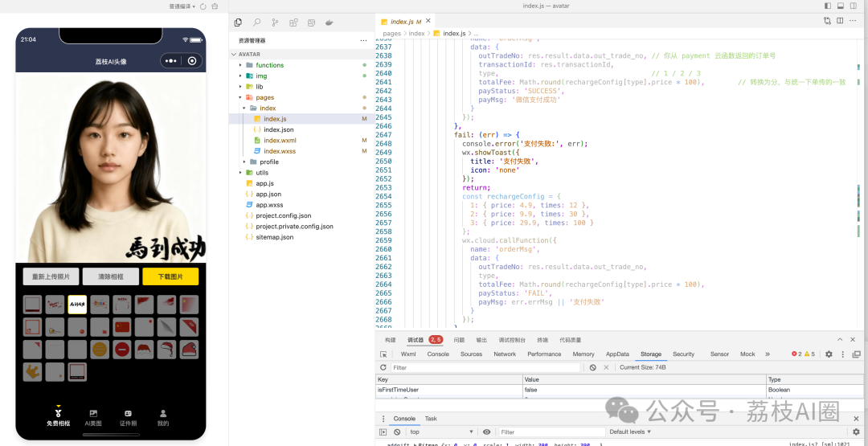Switch to the Network tab
Image resolution: width=868 pixels, height=446 pixels.
pyautogui.click(x=504, y=354)
